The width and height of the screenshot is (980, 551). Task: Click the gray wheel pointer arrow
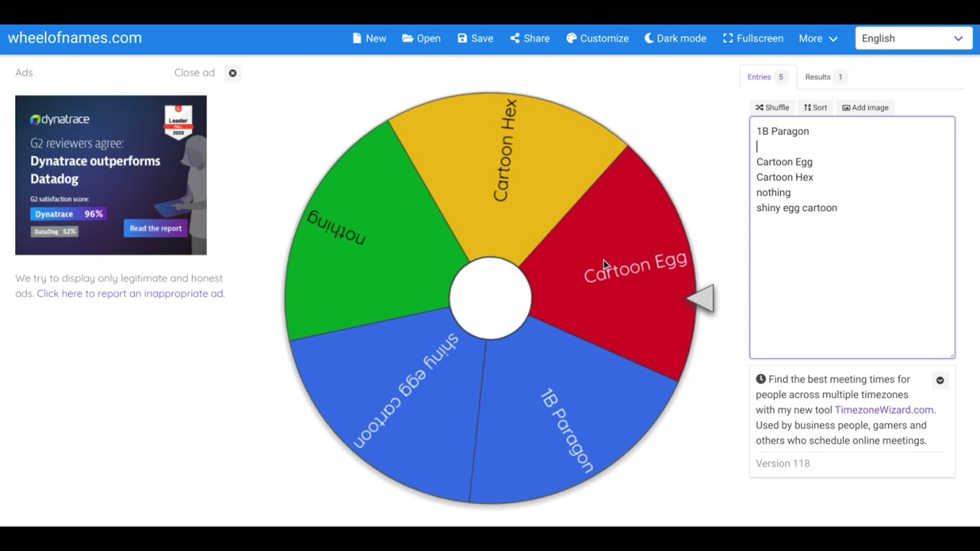(x=701, y=298)
